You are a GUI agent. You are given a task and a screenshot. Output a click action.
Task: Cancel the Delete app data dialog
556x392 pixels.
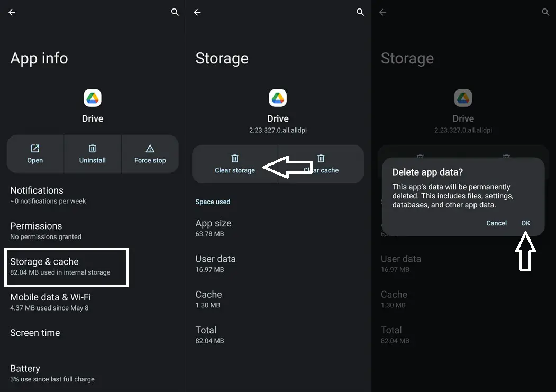point(496,223)
